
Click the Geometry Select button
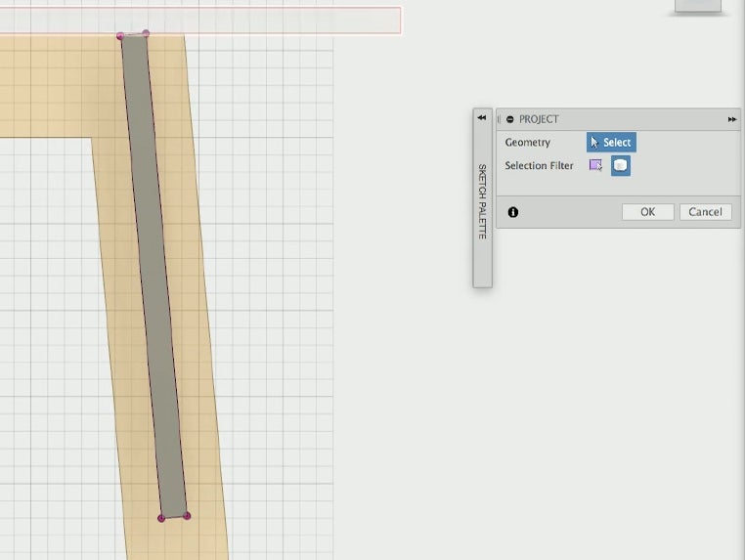click(x=611, y=142)
